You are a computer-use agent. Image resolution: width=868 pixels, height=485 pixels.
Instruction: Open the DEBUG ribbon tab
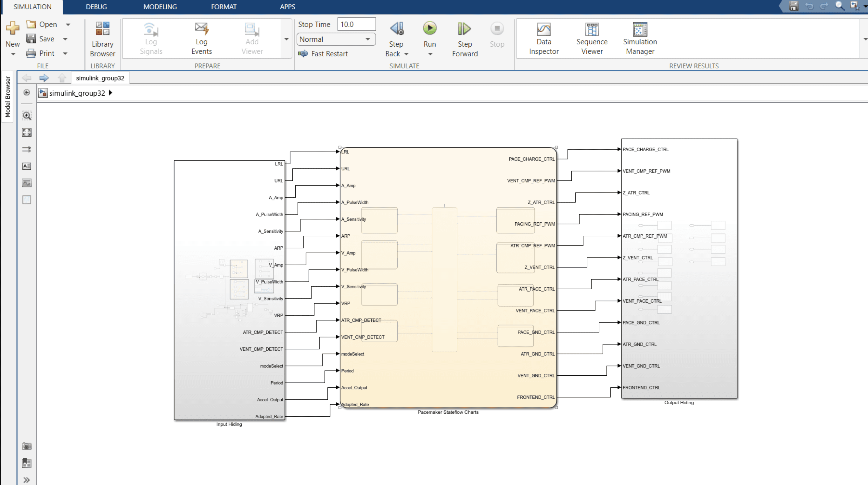96,7
